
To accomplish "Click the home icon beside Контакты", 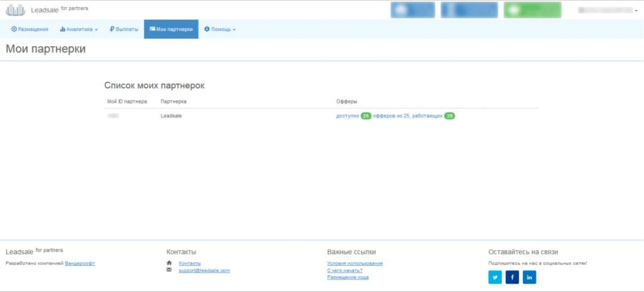I will 169,263.
